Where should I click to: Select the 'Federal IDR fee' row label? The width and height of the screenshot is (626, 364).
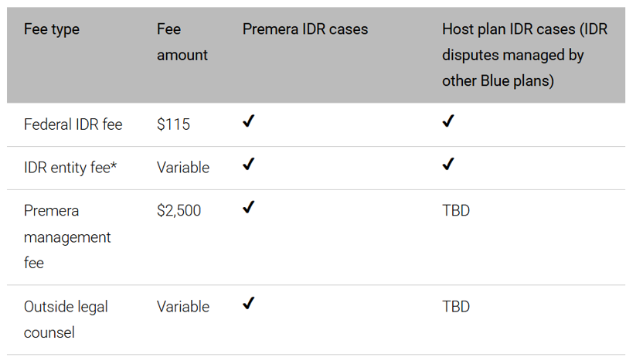click(73, 124)
